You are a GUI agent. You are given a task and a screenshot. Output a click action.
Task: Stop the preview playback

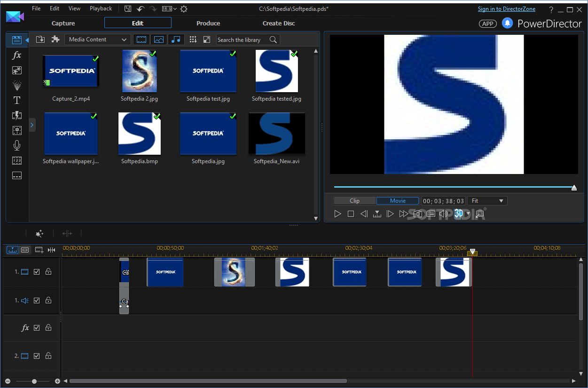(351, 214)
